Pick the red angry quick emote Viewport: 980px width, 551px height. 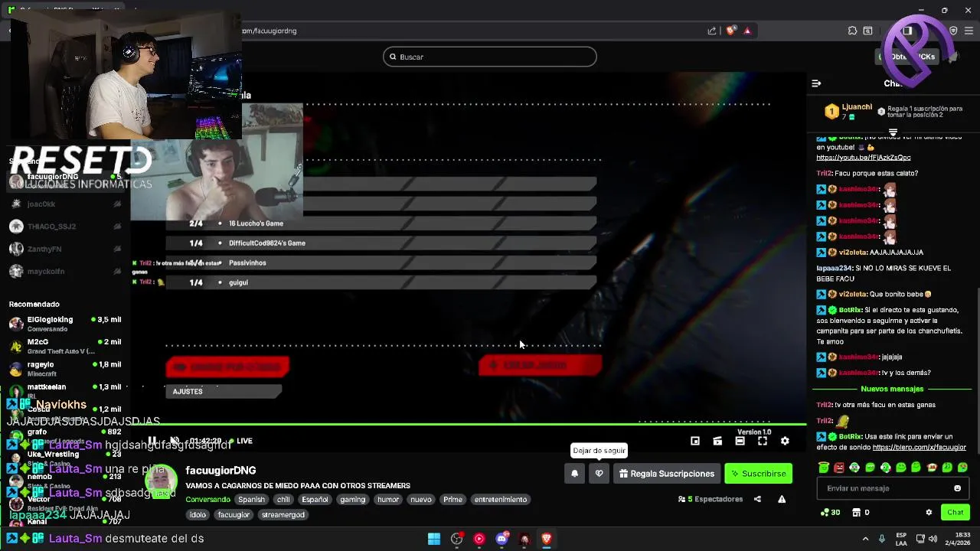(839, 468)
